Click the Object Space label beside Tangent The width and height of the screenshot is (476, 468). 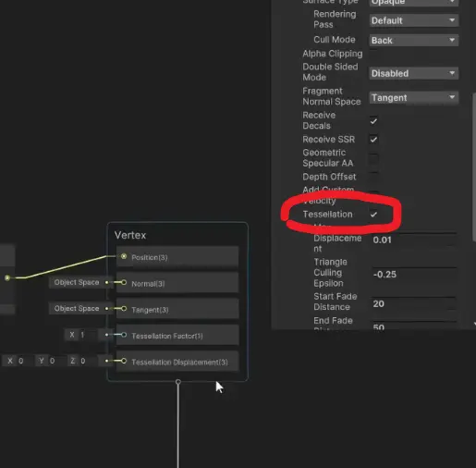tap(77, 309)
